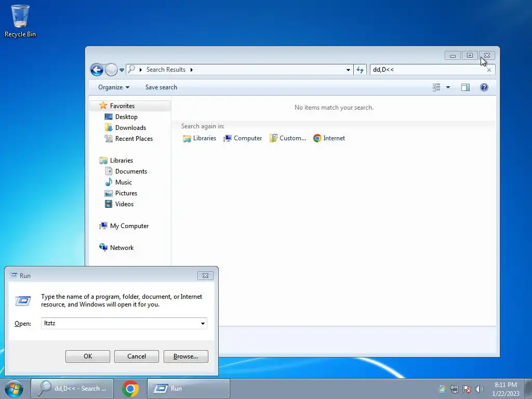Open Videos library
Image resolution: width=532 pixels, height=399 pixels.
(x=124, y=204)
